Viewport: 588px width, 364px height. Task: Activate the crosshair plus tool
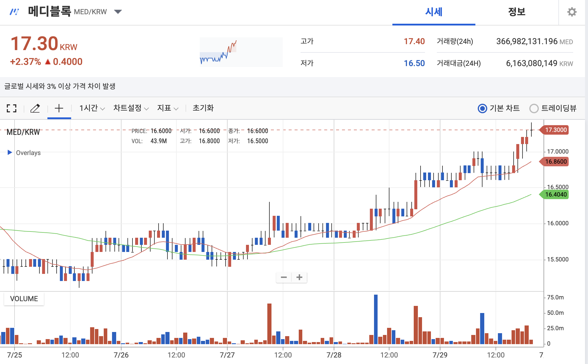tap(59, 108)
